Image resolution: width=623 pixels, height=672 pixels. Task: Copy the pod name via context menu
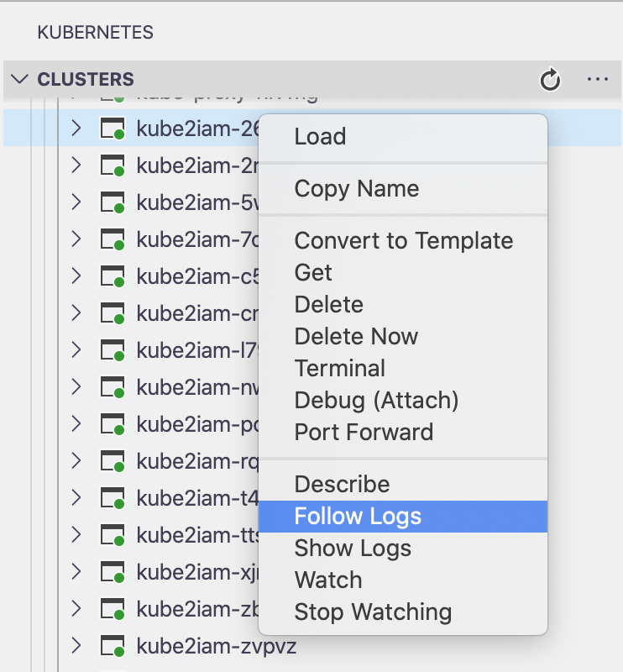coord(355,189)
